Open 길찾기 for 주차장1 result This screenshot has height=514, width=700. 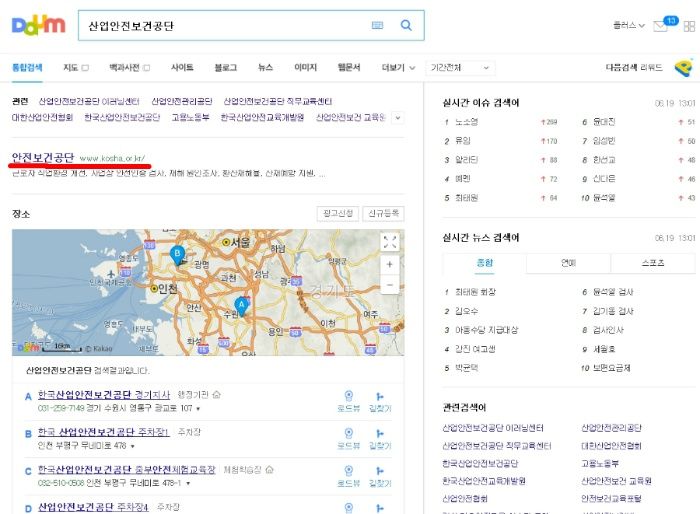[380, 439]
